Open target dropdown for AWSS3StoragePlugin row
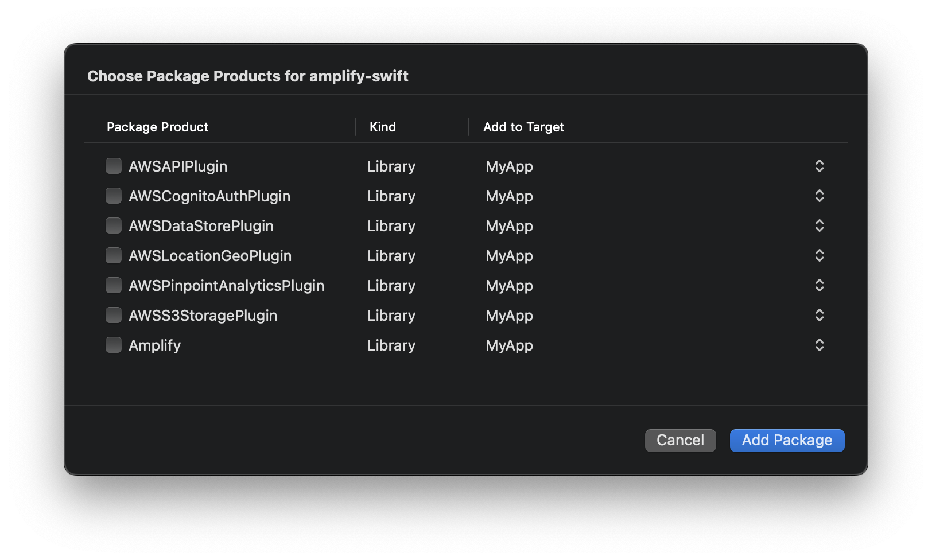 pyautogui.click(x=820, y=315)
